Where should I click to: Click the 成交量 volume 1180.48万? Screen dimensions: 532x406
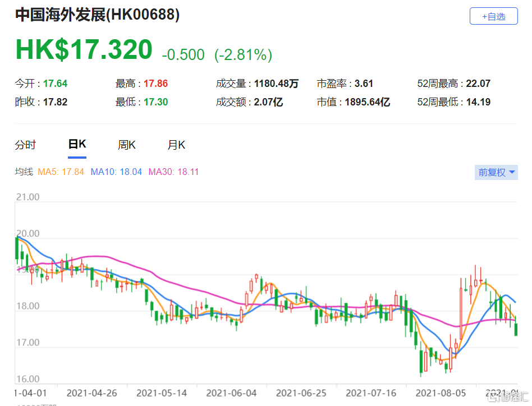(276, 84)
